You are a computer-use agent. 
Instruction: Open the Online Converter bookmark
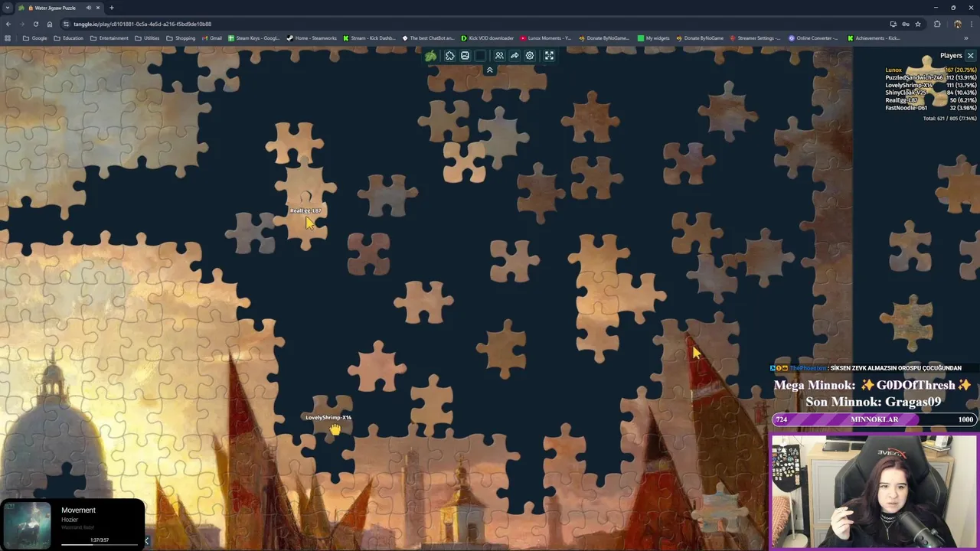click(x=814, y=38)
